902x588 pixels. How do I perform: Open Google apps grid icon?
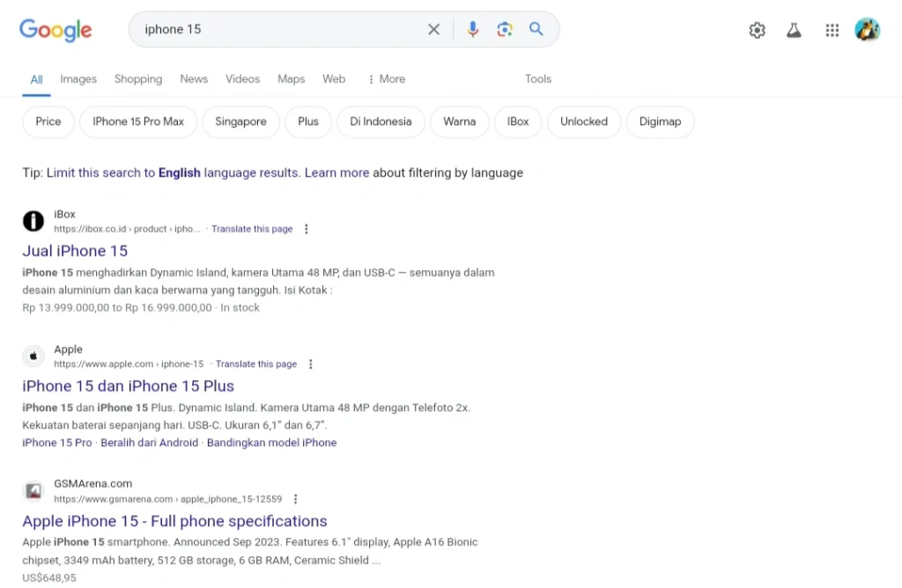point(832,30)
